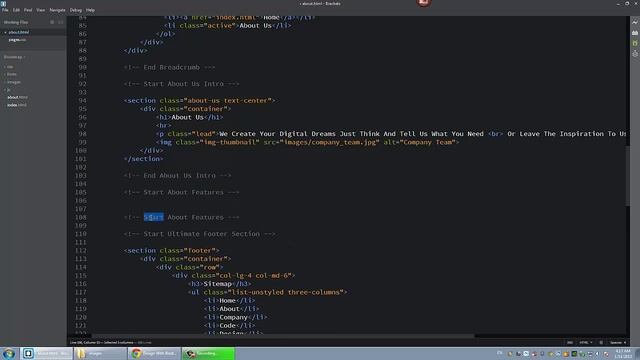The width and height of the screenshot is (640, 360).
Task: Expand the fonts folder
Action: click(11, 74)
